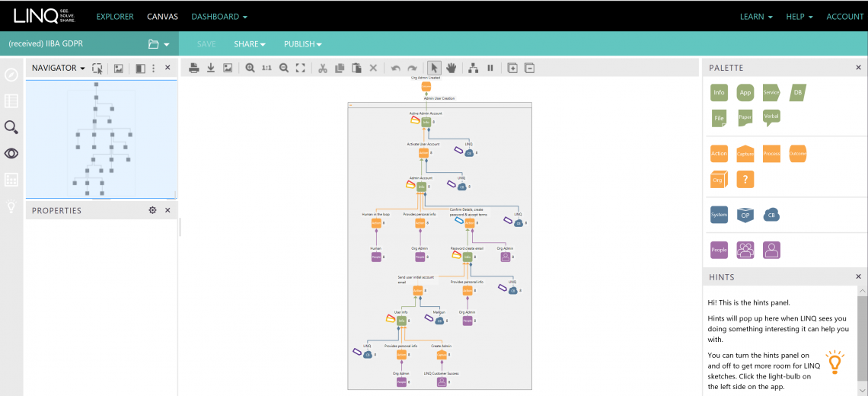Viewport: 868px width, 396px height.
Task: Open the HELP menu
Action: 799,17
